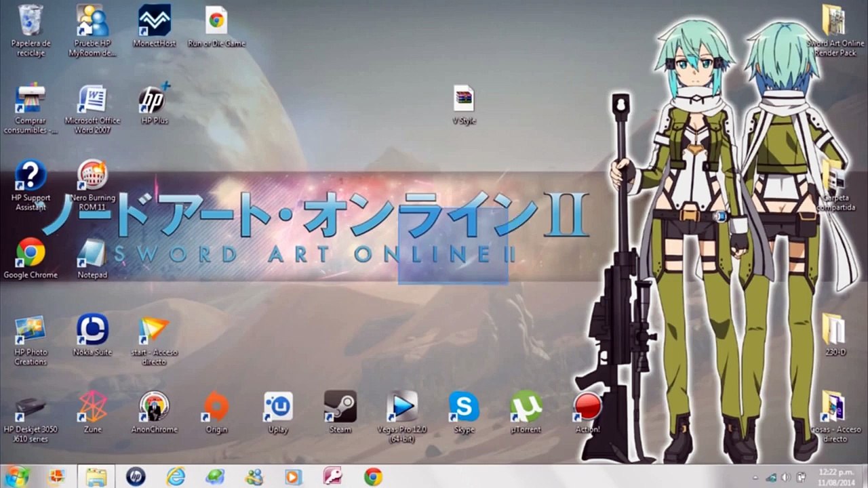The width and height of the screenshot is (868, 488).
Task: Select the Notepad desktop shortcut
Action: click(x=92, y=258)
